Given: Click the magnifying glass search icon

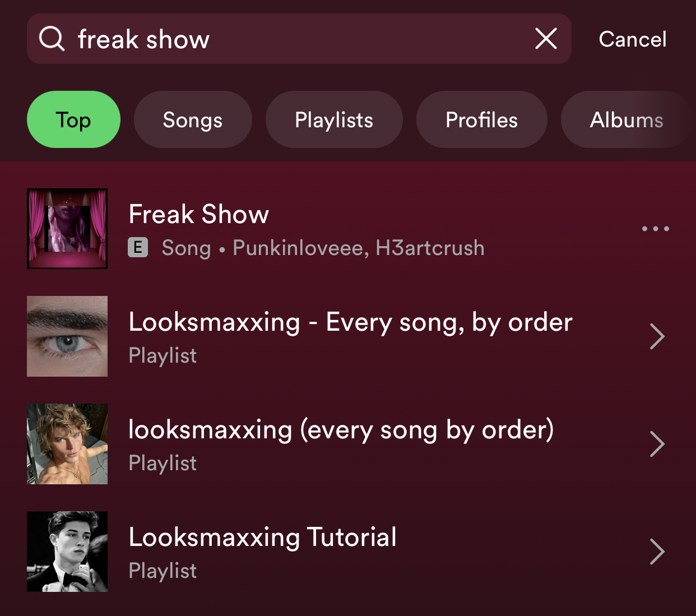Looking at the screenshot, I should click(x=52, y=39).
